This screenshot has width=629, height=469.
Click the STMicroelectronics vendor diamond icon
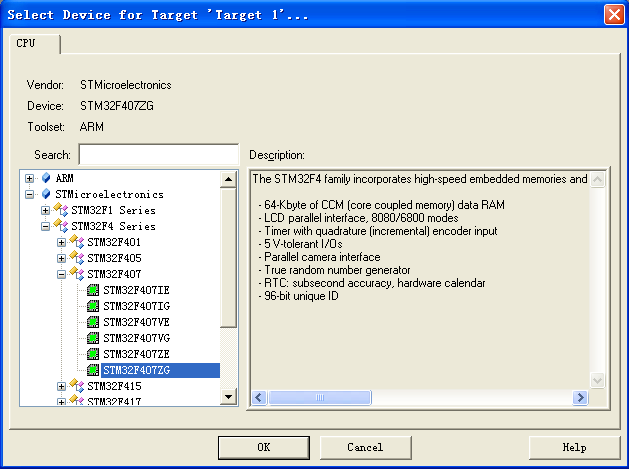[46, 194]
